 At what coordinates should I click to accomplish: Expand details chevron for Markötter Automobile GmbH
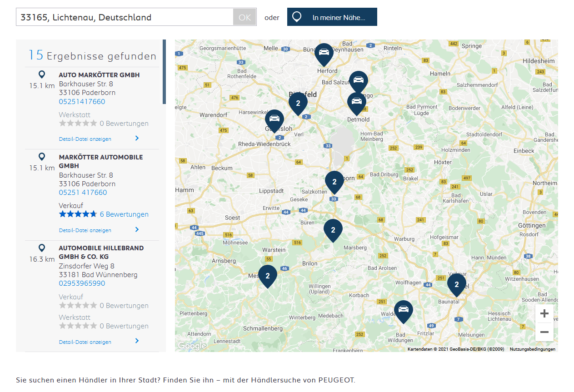137,229
